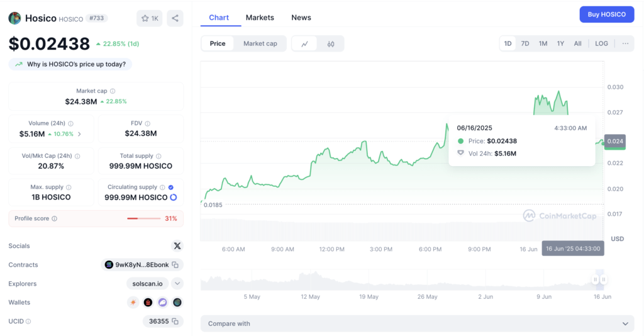This screenshot has width=644, height=336.
Task: Click the Market cap info icon
Action: tap(113, 91)
